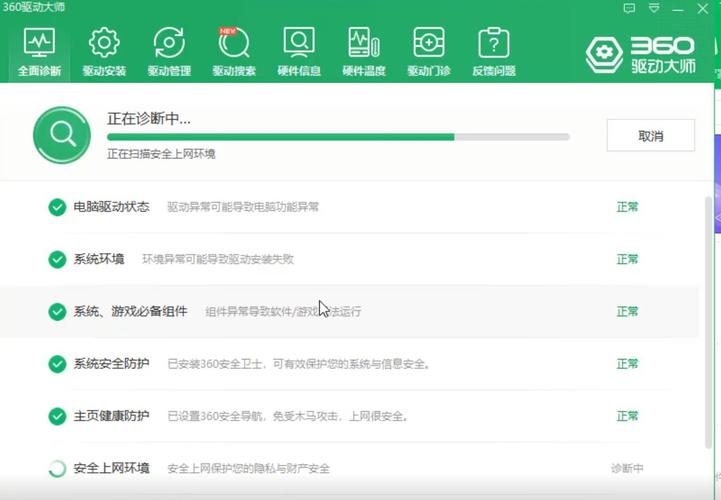Open 反馈问题 feedback tab

pos(494,52)
